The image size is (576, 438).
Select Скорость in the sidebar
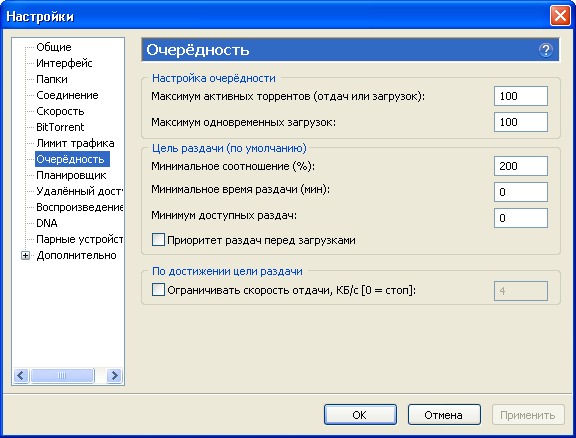[x=60, y=111]
